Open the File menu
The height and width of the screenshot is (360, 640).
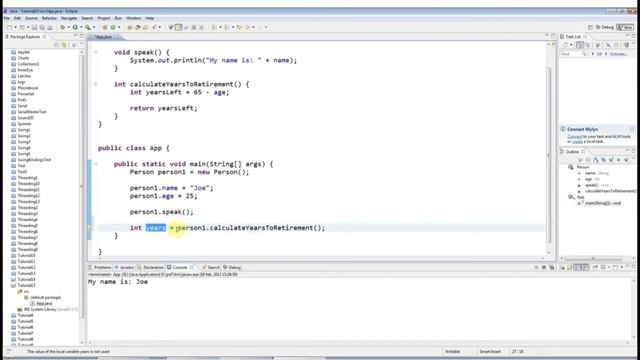pyautogui.click(x=7, y=18)
